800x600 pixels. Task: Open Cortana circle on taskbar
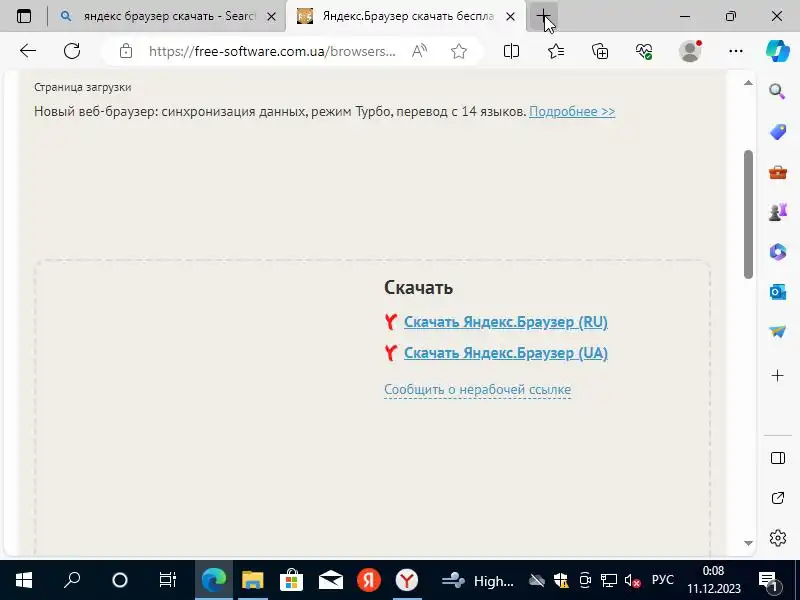(120, 580)
